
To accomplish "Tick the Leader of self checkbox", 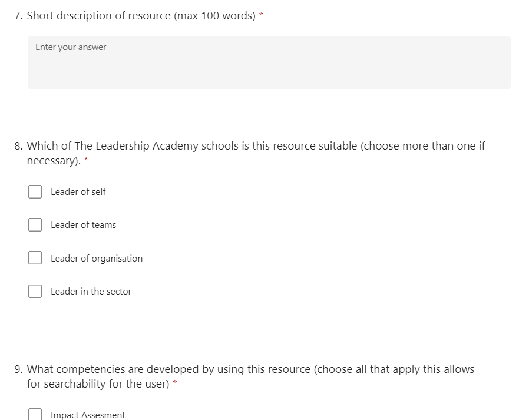I will tap(35, 191).
